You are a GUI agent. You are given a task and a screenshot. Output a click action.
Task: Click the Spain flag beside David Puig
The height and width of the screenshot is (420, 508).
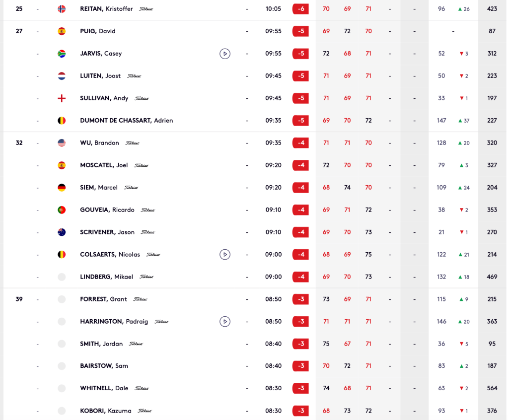pos(62,31)
